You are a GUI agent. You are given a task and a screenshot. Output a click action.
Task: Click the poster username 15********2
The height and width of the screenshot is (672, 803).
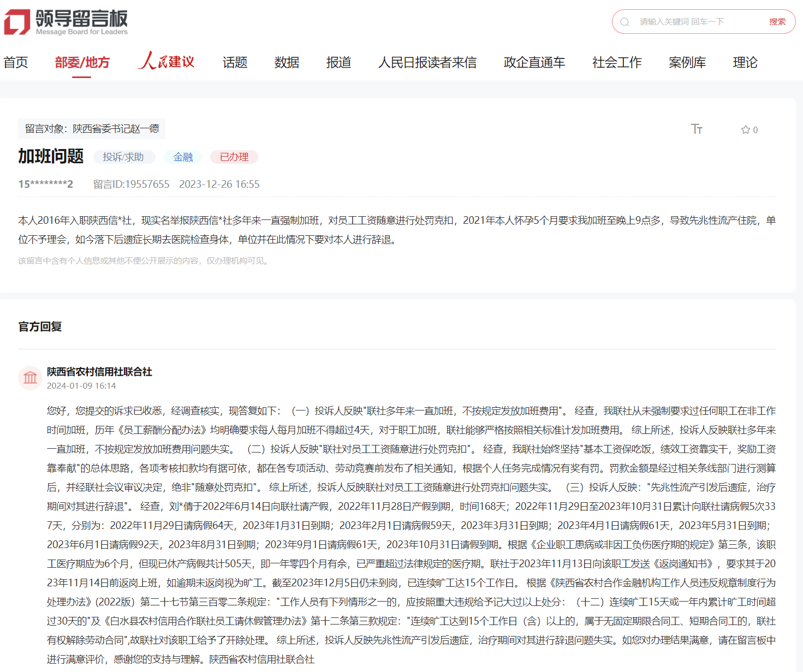pyautogui.click(x=45, y=185)
